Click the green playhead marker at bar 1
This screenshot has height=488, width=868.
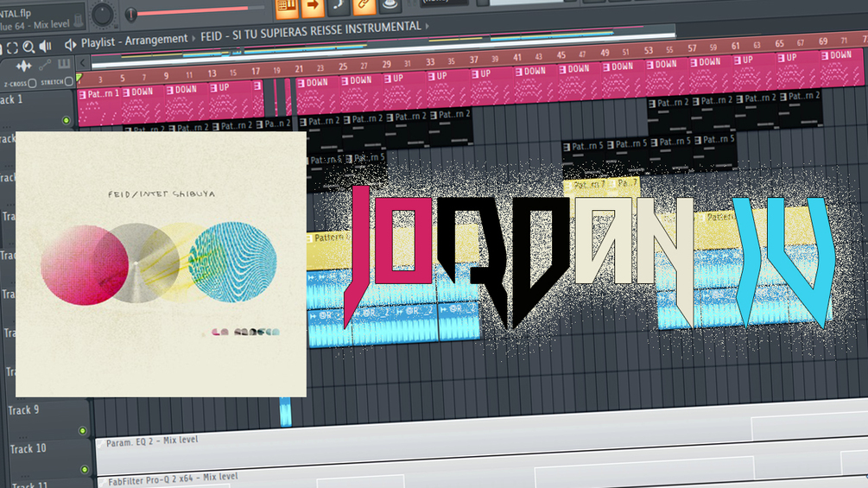tap(79, 78)
